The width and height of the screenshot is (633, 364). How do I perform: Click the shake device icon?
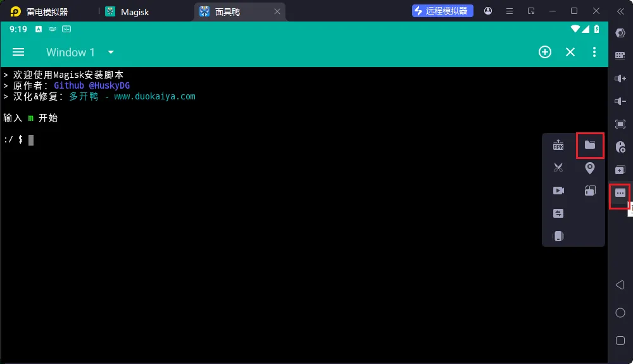(558, 236)
